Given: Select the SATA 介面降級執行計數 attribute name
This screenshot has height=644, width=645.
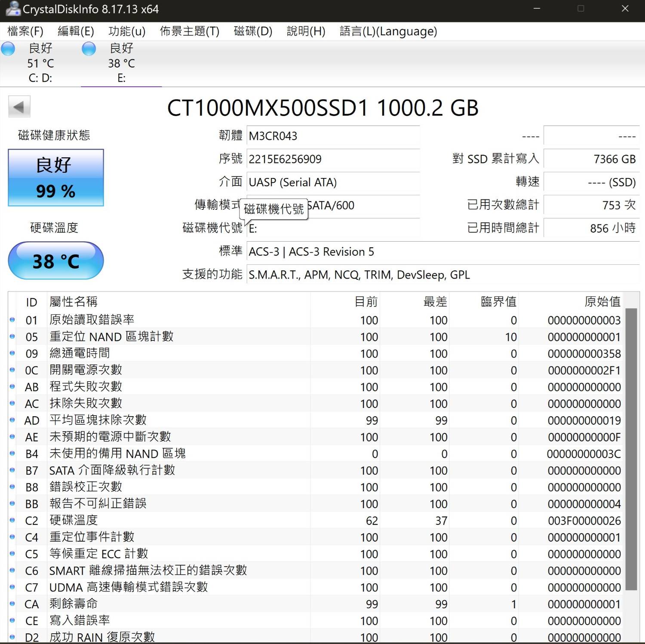Looking at the screenshot, I should click(112, 470).
